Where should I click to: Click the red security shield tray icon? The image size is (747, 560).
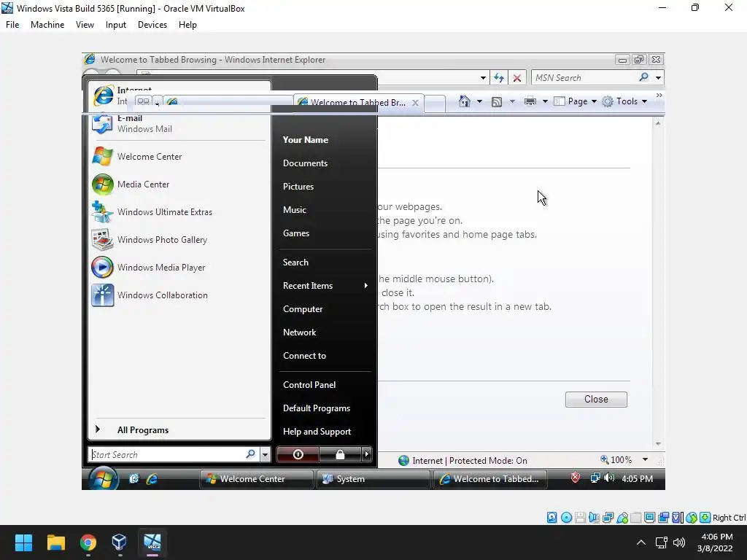[576, 478]
